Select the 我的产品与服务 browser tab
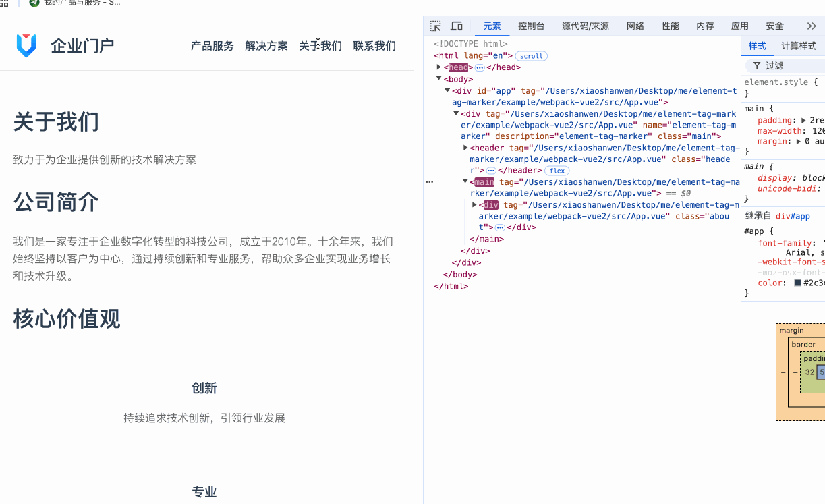825x504 pixels. pos(75,3)
